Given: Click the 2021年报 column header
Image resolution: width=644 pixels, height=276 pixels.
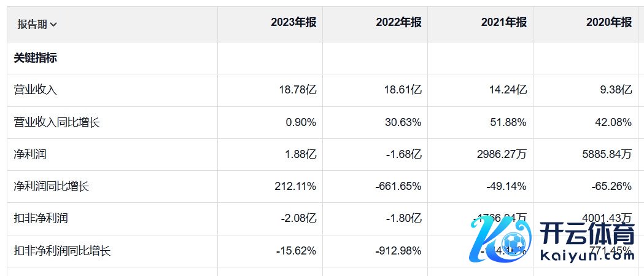Looking at the screenshot, I should pyautogui.click(x=504, y=23).
